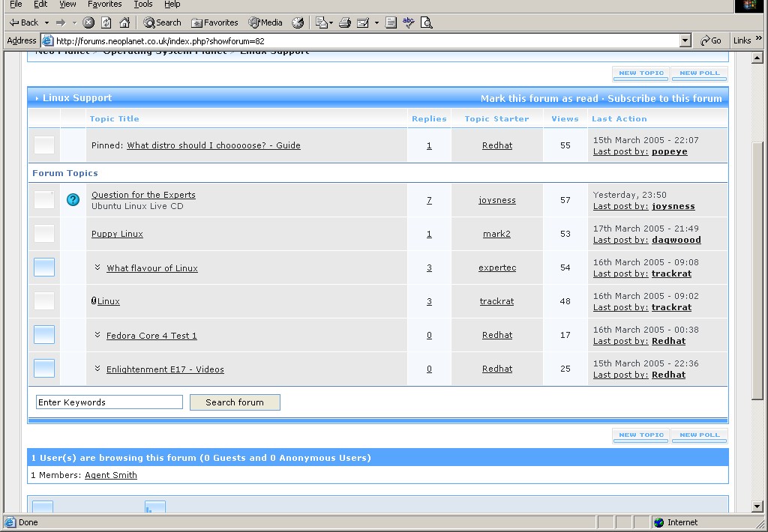Image resolution: width=768 pixels, height=532 pixels.
Task: Open the Forward history dropdown arrow
Action: [74, 22]
